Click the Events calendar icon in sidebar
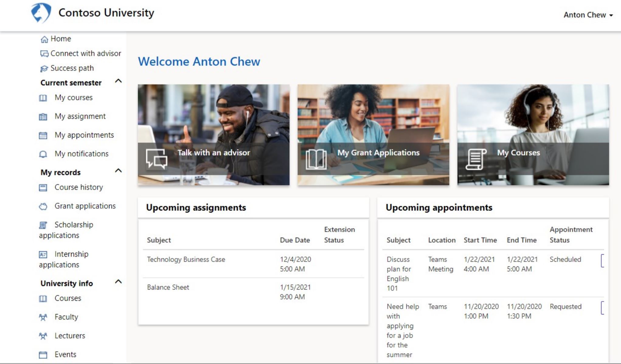The height and width of the screenshot is (364, 621). (x=43, y=355)
